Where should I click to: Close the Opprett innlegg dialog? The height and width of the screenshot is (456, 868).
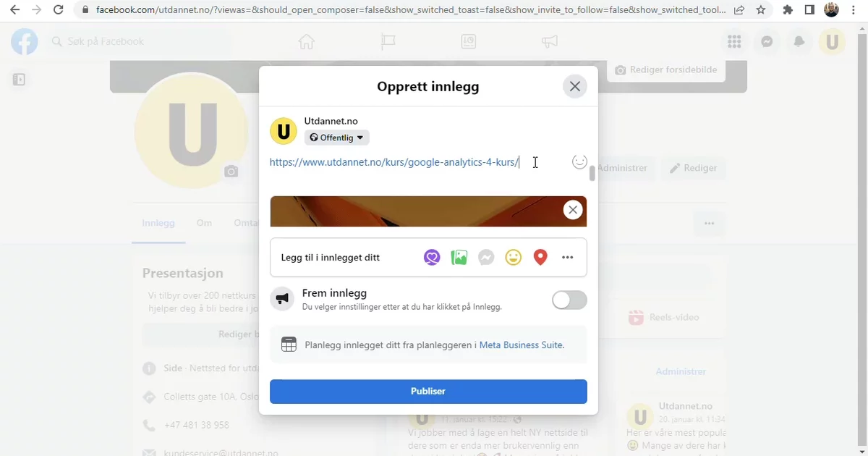574,87
